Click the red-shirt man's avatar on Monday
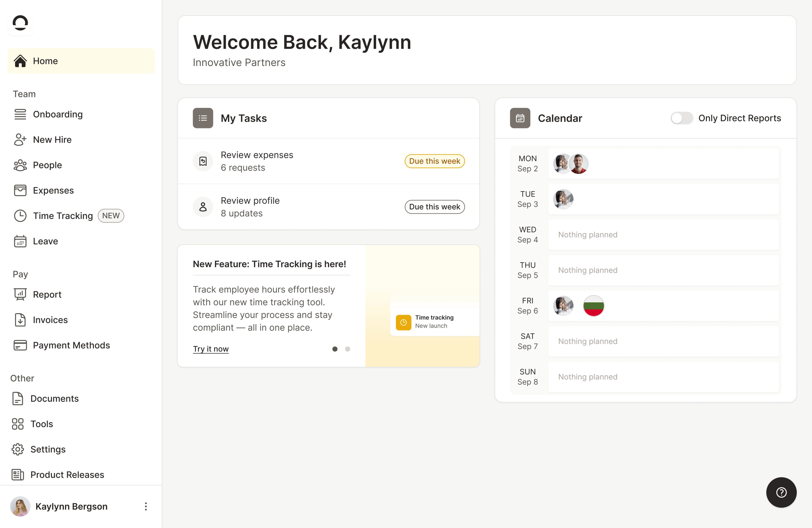Viewport: 812px width, 528px height. click(579, 163)
